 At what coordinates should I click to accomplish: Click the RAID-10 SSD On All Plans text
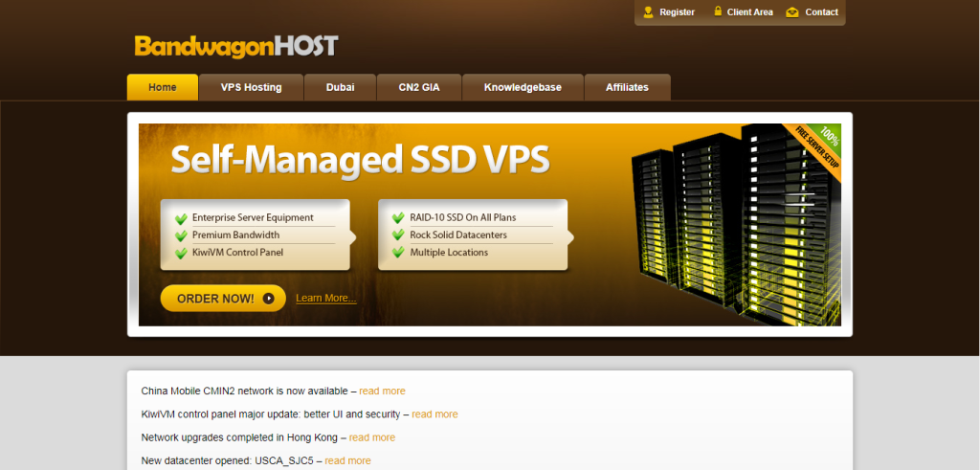tap(462, 218)
